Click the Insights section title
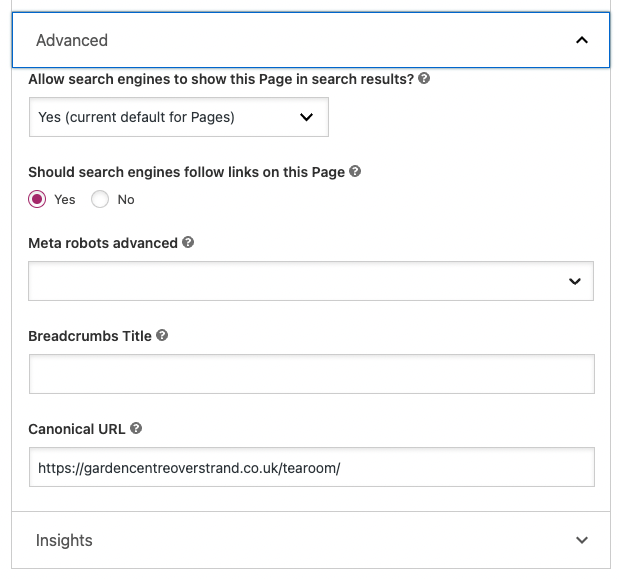The width and height of the screenshot is (619, 579). (x=64, y=540)
